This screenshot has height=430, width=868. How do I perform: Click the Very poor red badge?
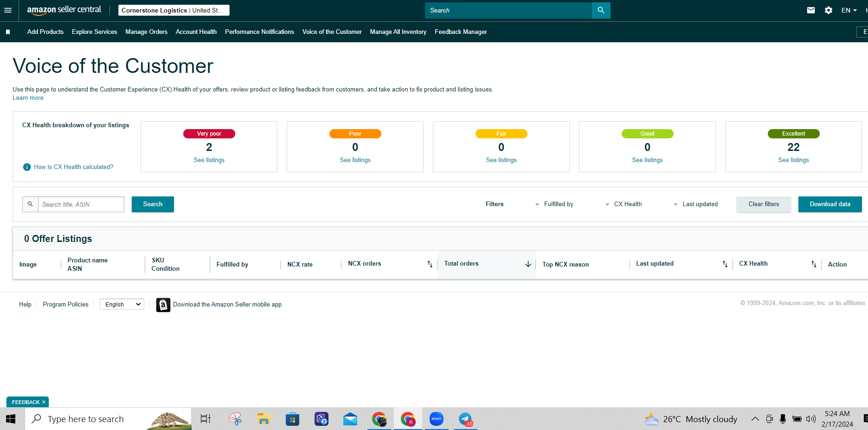(x=209, y=134)
